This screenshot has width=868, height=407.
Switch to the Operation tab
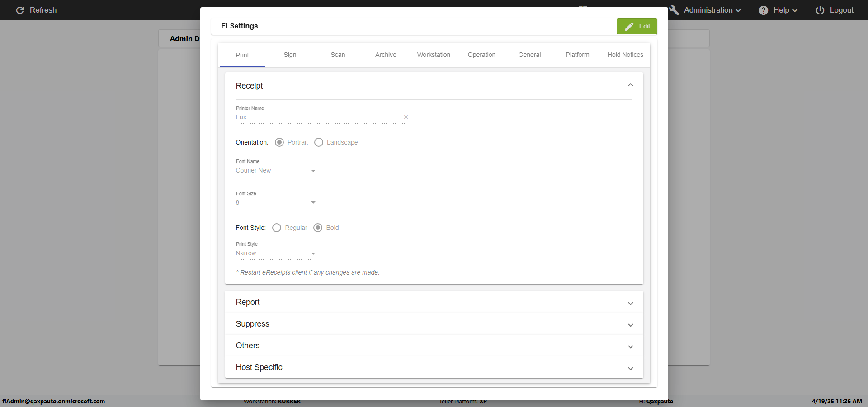coord(481,55)
